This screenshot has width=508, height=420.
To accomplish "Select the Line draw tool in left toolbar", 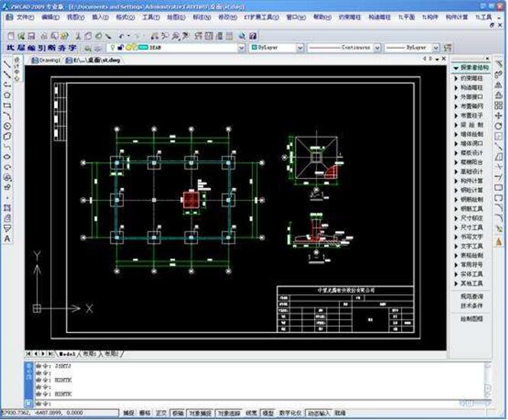I will [7, 64].
